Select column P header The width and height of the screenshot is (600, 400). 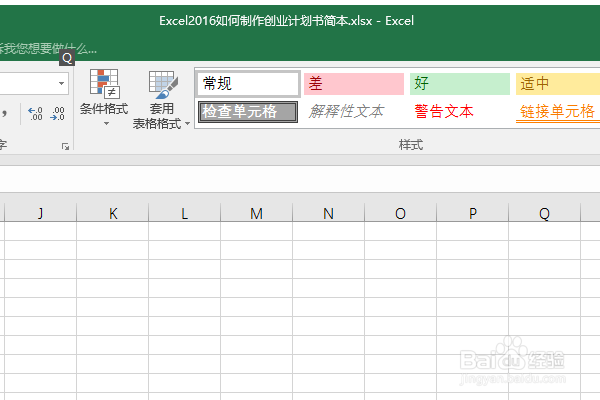click(473, 213)
